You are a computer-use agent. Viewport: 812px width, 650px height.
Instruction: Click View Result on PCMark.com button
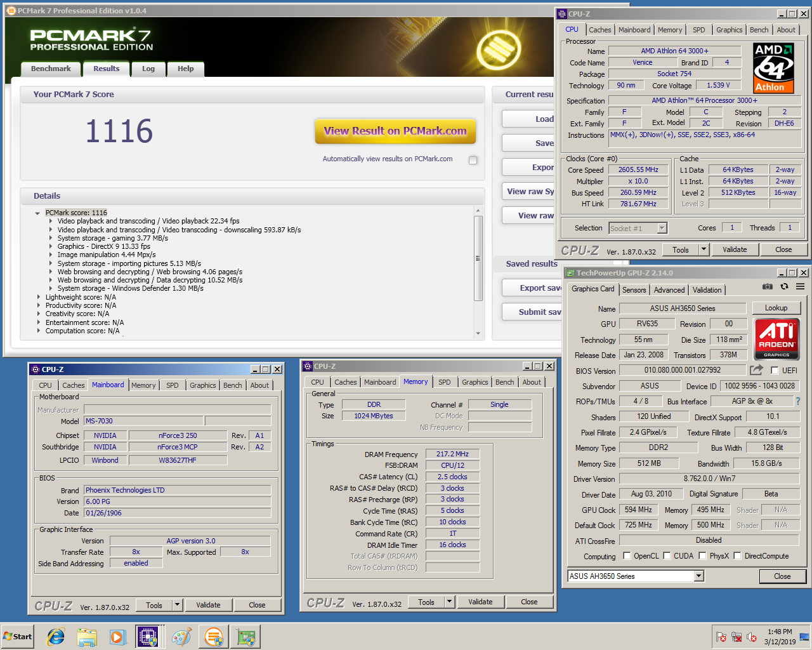[x=395, y=131]
